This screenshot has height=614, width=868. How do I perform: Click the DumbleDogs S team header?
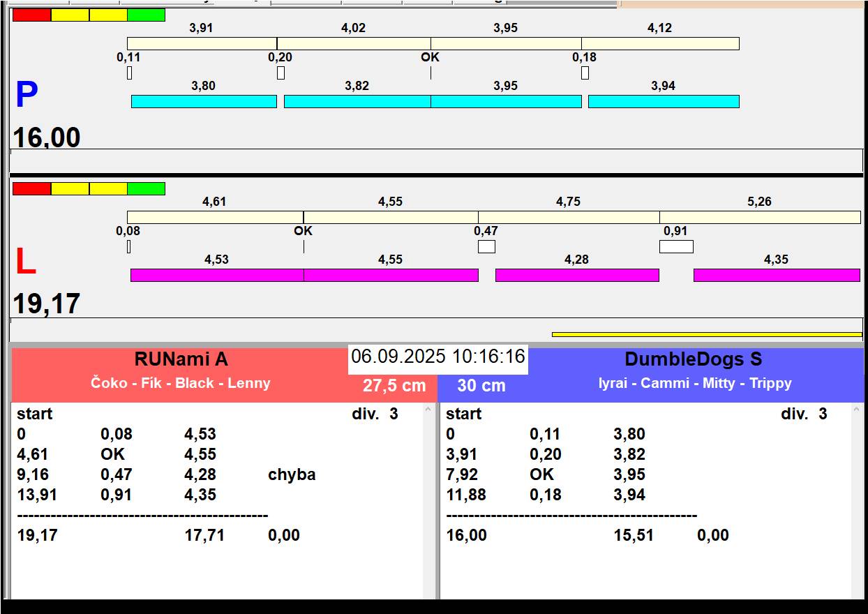pos(693,359)
